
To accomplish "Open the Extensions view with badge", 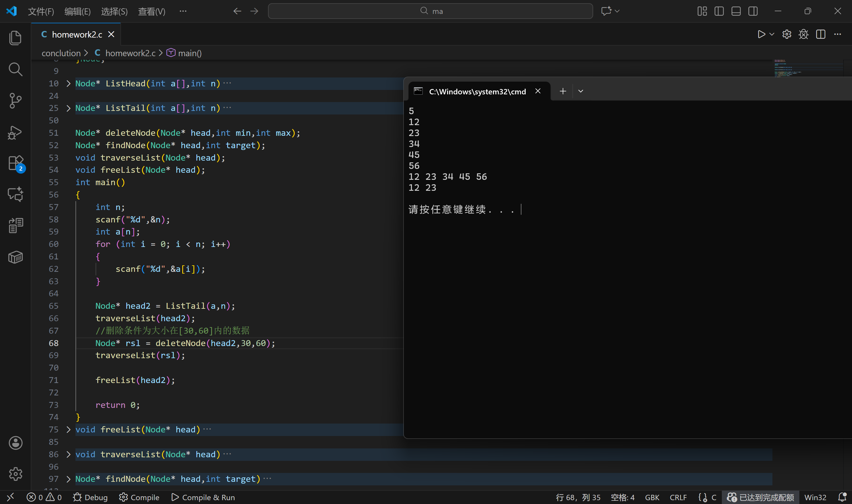I will [15, 163].
